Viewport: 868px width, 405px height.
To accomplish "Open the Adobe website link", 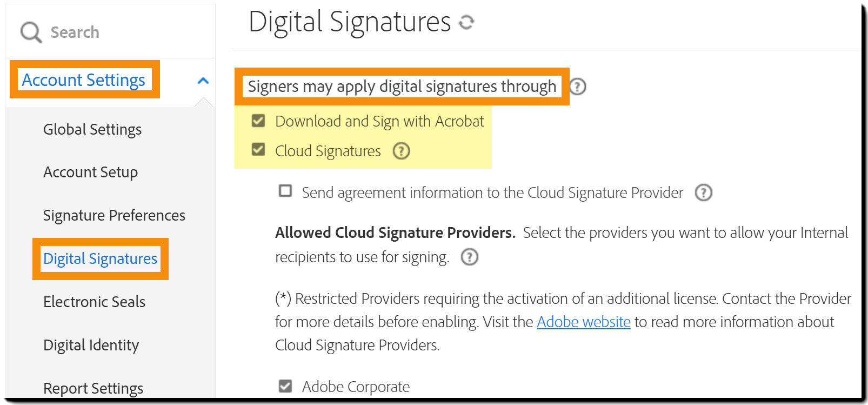I will pyautogui.click(x=583, y=322).
